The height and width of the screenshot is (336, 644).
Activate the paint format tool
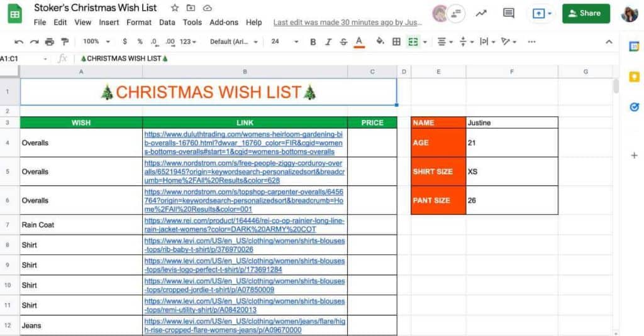[x=65, y=41]
